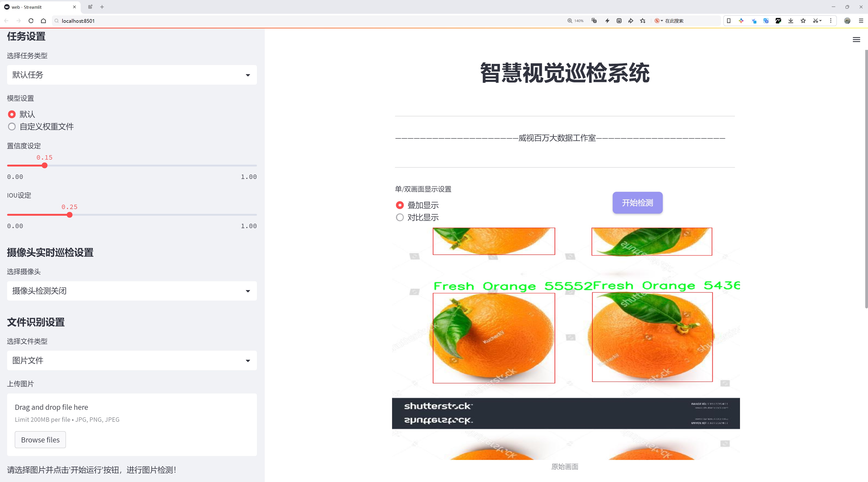Open the browser main hamburger menu

[861, 20]
